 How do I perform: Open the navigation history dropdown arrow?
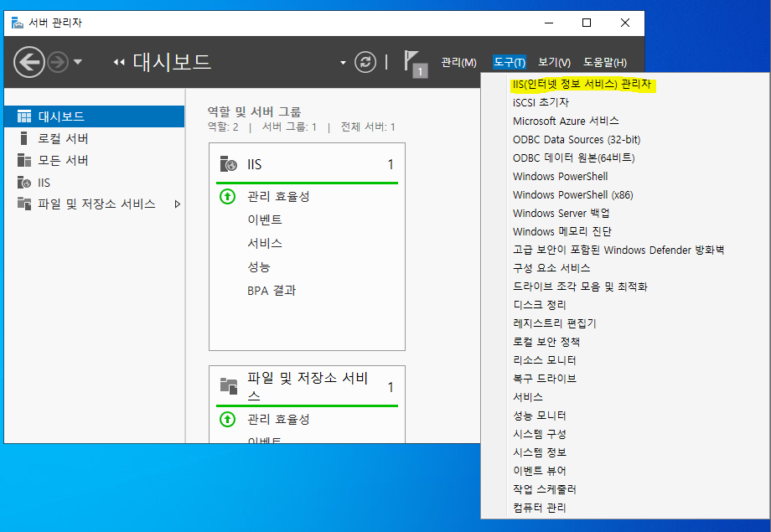(78, 62)
